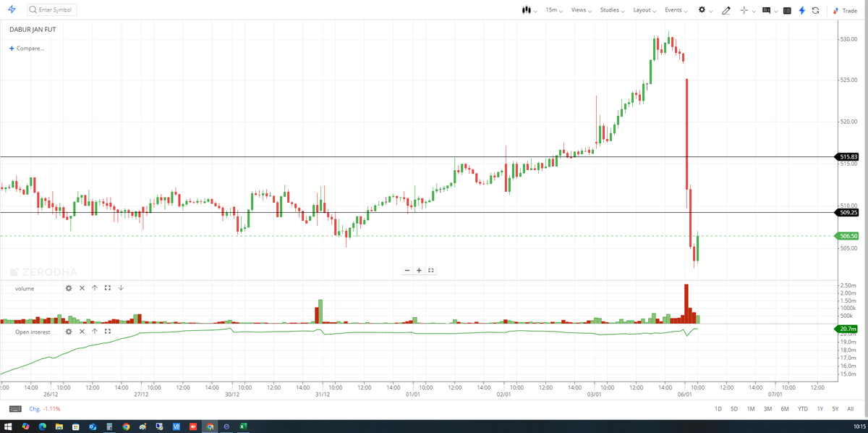Zoom in chart with plus button
The height and width of the screenshot is (433, 868).
[x=420, y=270]
